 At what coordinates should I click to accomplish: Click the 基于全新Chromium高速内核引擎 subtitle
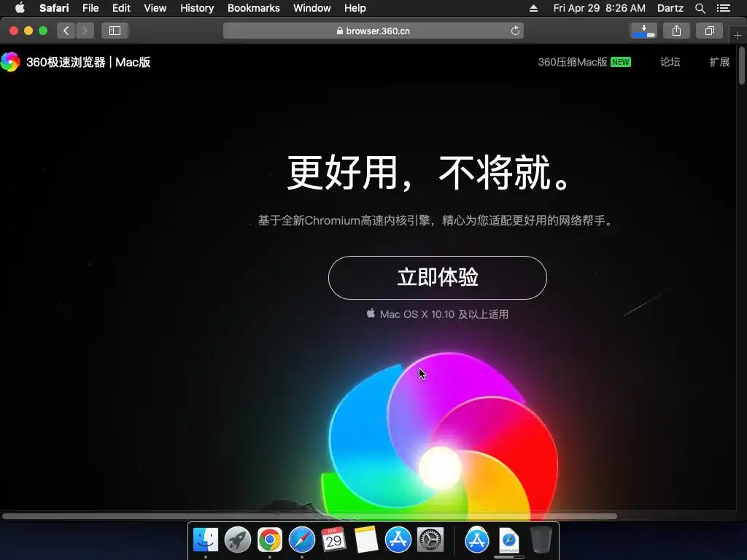pos(436,220)
